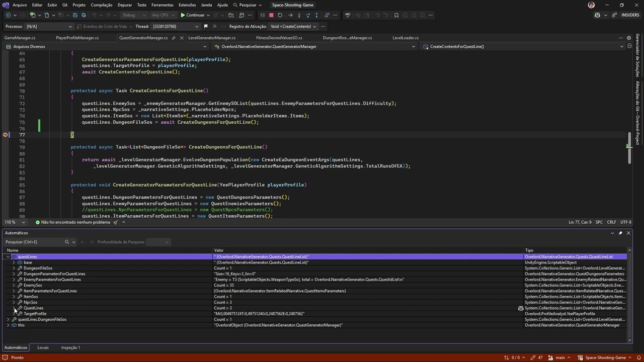Click the Save file icon

[75, 15]
